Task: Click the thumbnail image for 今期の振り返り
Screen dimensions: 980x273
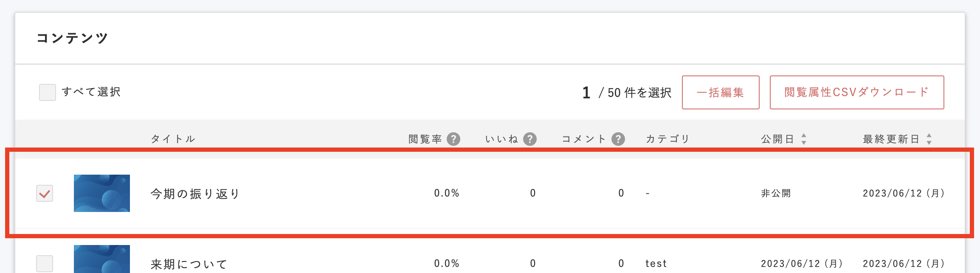Action: (102, 193)
